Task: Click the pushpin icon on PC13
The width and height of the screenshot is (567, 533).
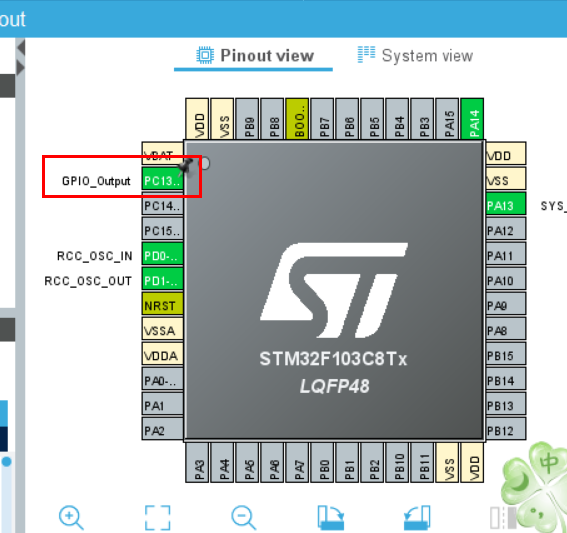Action: point(186,166)
